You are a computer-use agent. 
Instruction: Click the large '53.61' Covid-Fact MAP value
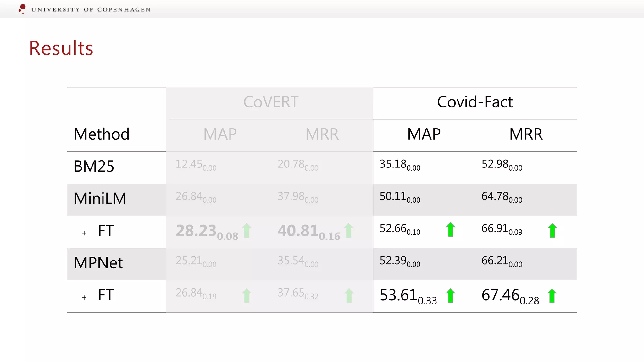pyautogui.click(x=408, y=296)
